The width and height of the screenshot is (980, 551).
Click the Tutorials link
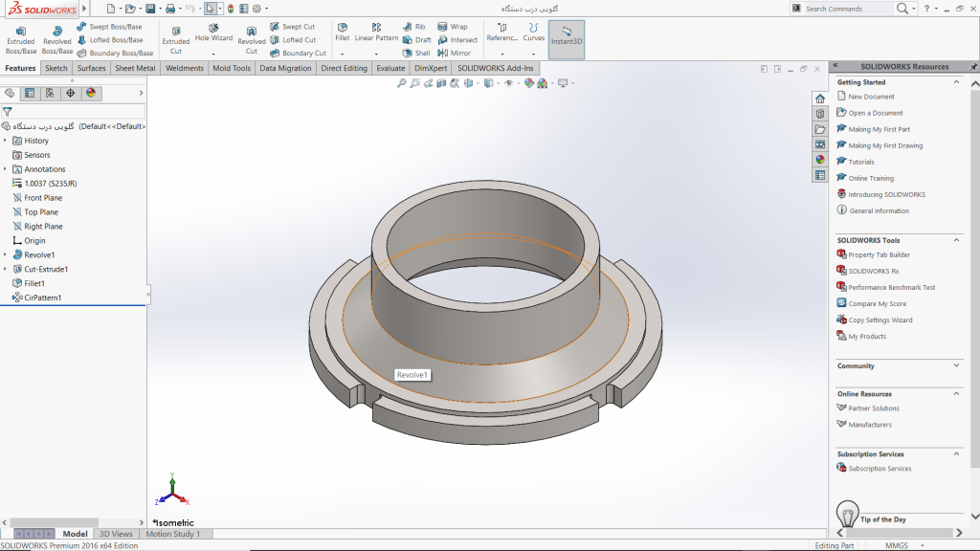click(860, 162)
